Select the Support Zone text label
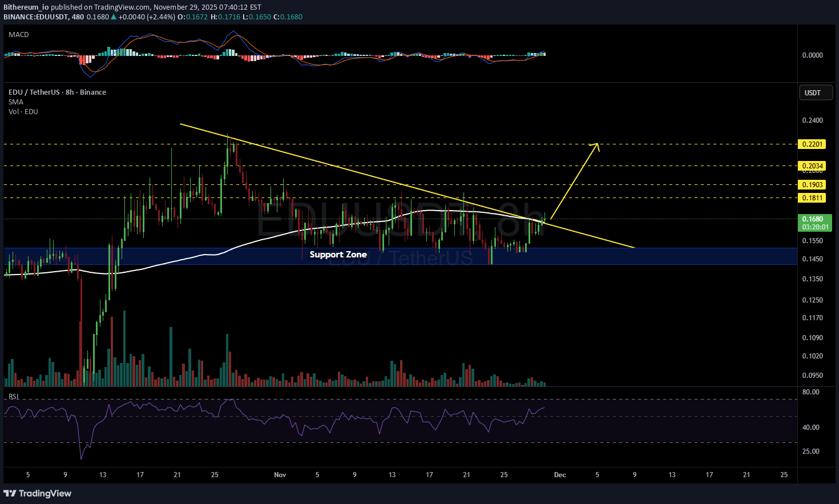 click(338, 255)
